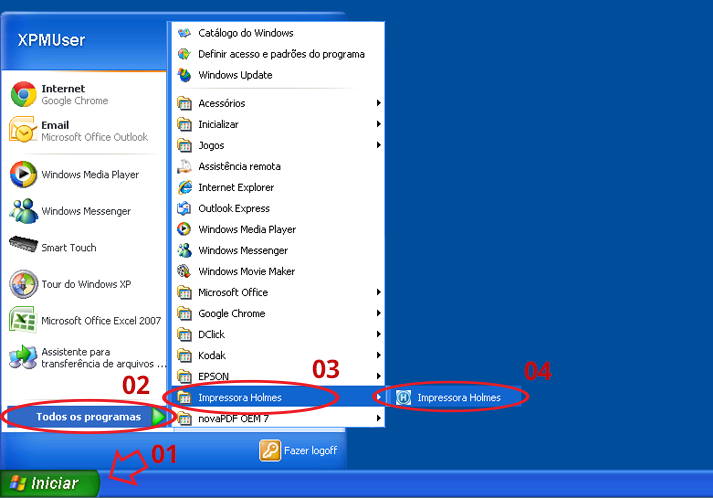Expand the Microsoft Office submenu arrow
The image size is (713, 498).
coord(378,292)
